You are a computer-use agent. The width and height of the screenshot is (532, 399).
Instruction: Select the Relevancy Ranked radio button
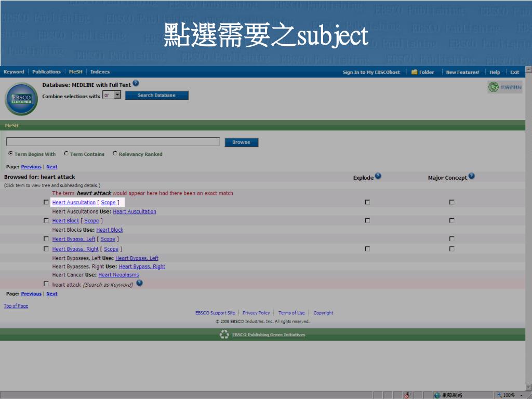115,154
